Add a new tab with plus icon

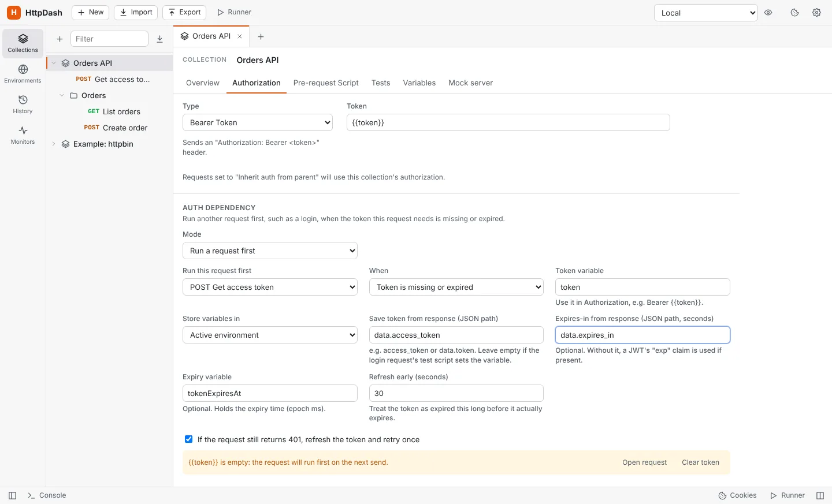[x=261, y=36]
